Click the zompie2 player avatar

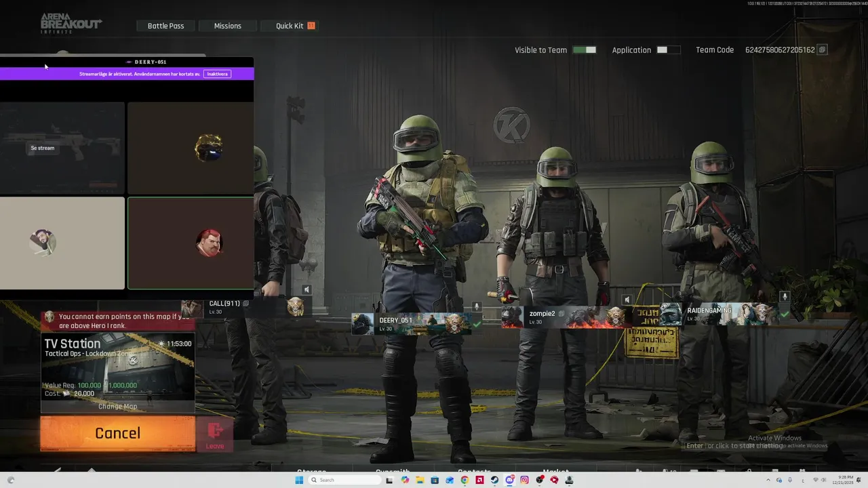point(513,317)
